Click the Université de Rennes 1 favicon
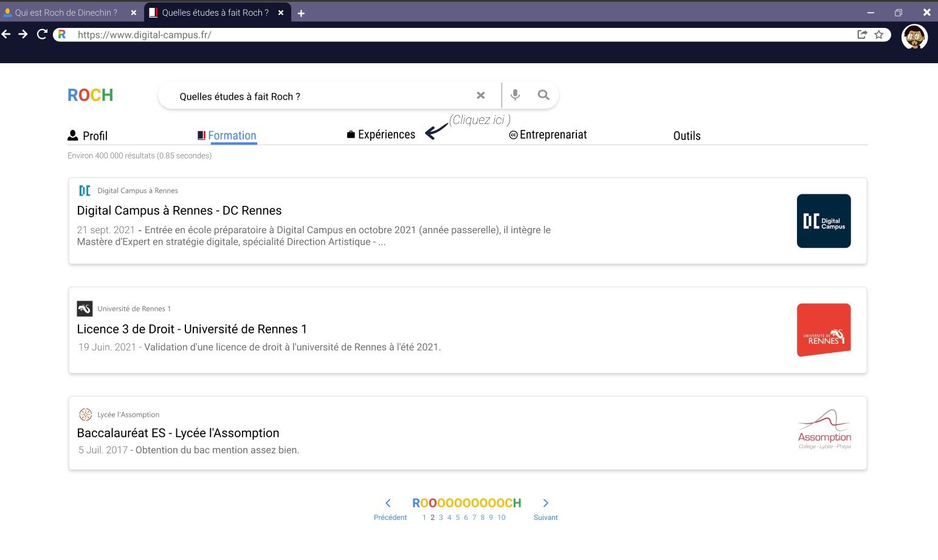Screen dimensions: 938x560 pyautogui.click(x=84, y=309)
